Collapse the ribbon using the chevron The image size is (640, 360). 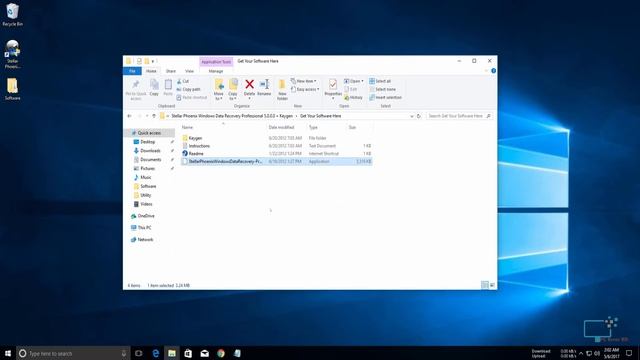tap(486, 71)
